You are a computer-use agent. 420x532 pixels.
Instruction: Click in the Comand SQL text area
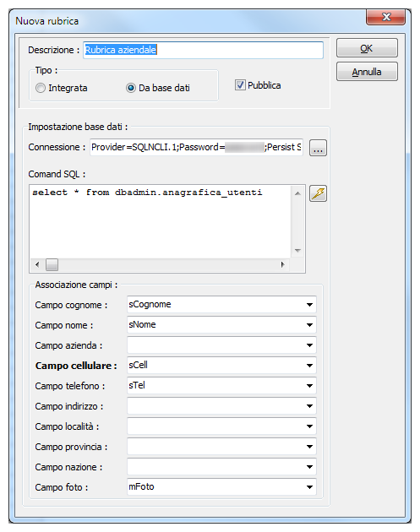tap(161, 222)
